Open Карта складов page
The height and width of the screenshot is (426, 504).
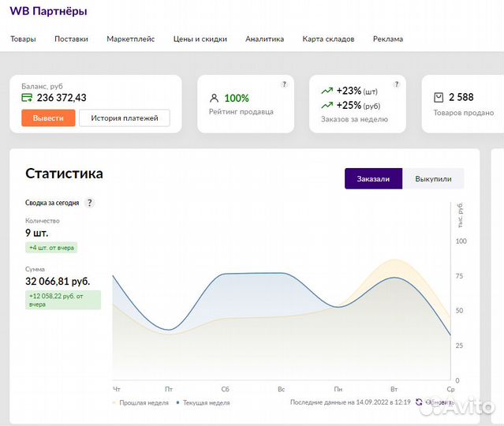(x=328, y=39)
